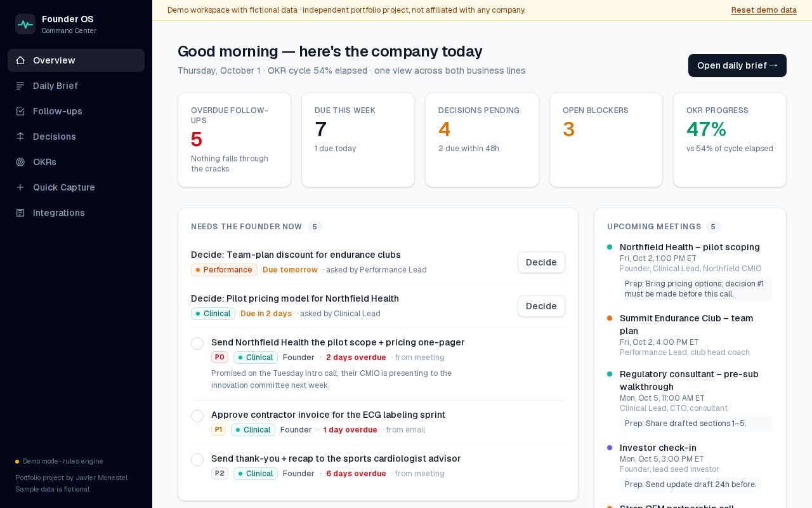The image size is (812, 508).
Task: Open the Open Blockers card
Action: (606, 140)
